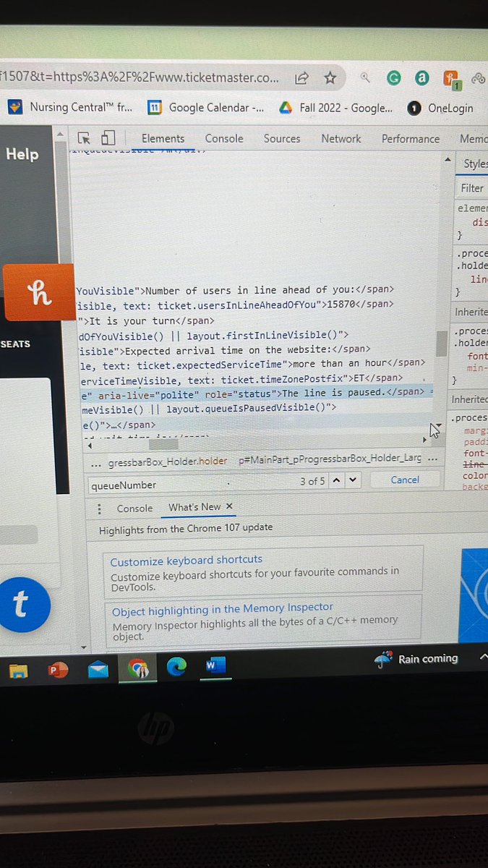Click the Help link on the page
Screen dimensions: 488x868
pyautogui.click(x=22, y=153)
